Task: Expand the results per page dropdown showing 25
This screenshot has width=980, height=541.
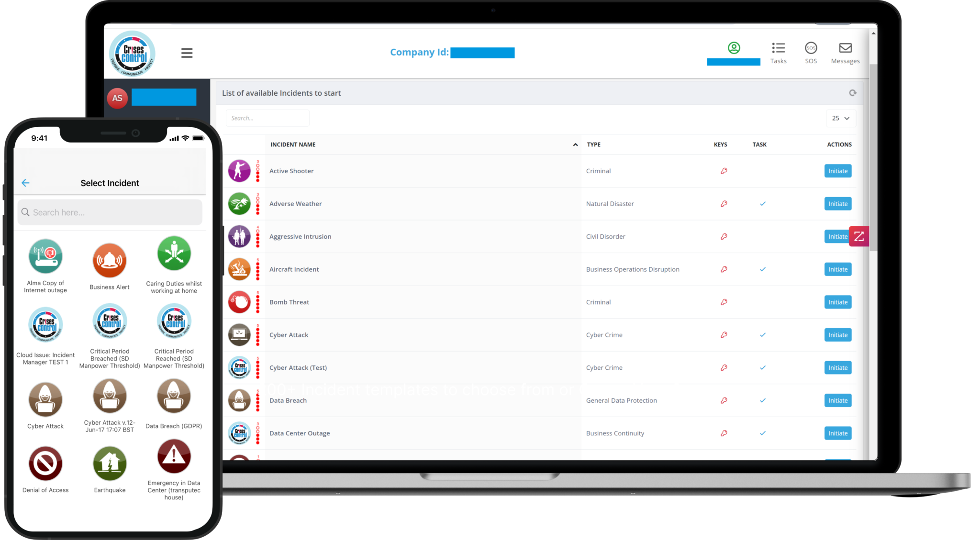Action: (841, 118)
